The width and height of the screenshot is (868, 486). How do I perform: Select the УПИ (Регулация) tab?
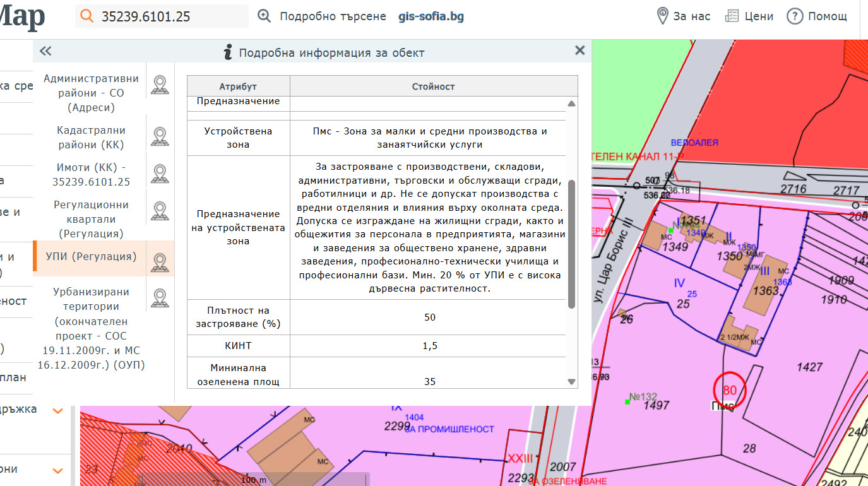coord(91,256)
